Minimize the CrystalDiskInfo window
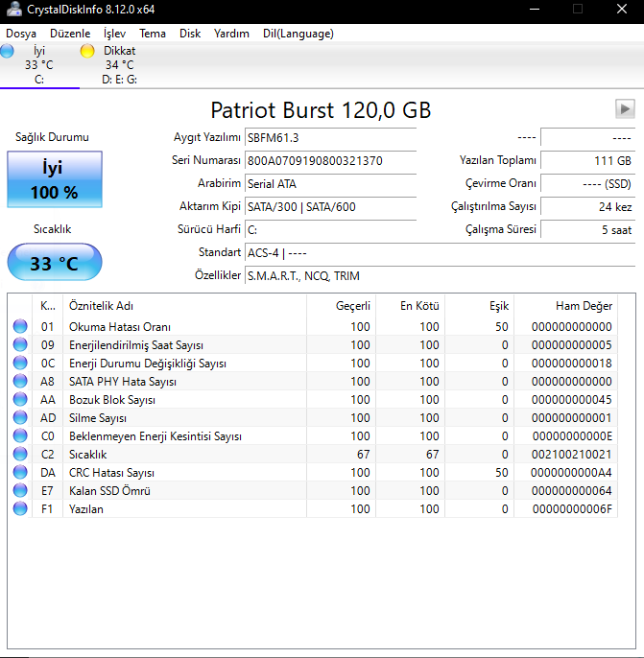Screen dimensions: 644x658 (535, 9)
